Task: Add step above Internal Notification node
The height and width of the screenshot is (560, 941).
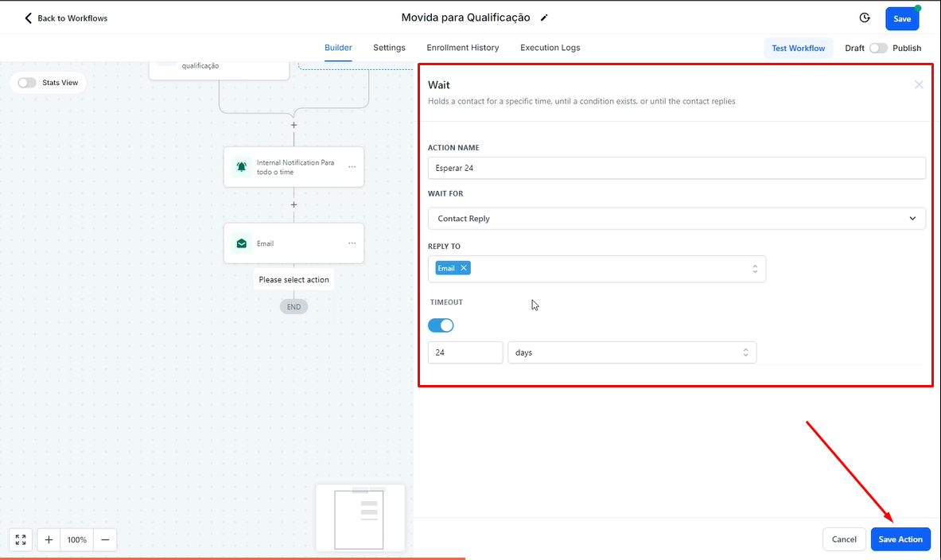Action: 294,125
